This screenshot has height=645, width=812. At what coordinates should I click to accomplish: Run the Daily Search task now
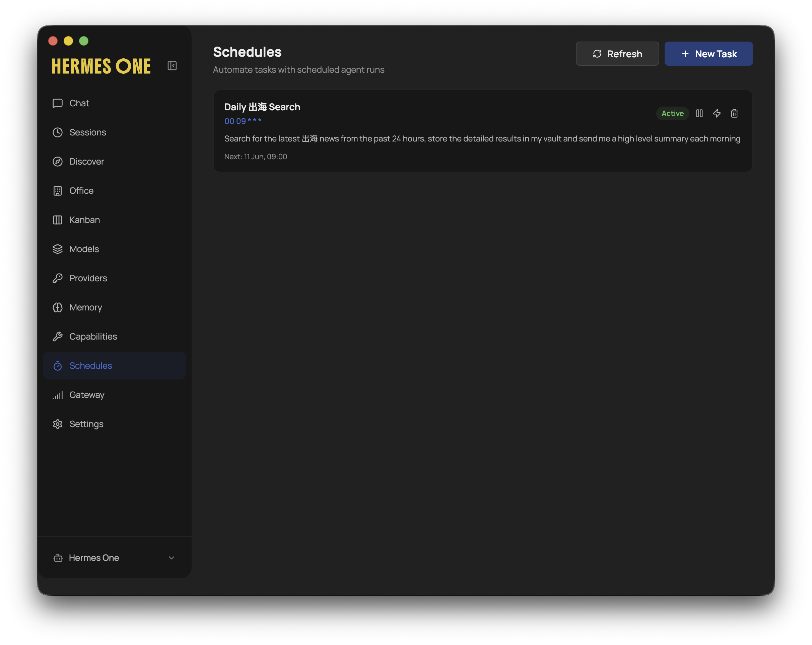point(717,113)
